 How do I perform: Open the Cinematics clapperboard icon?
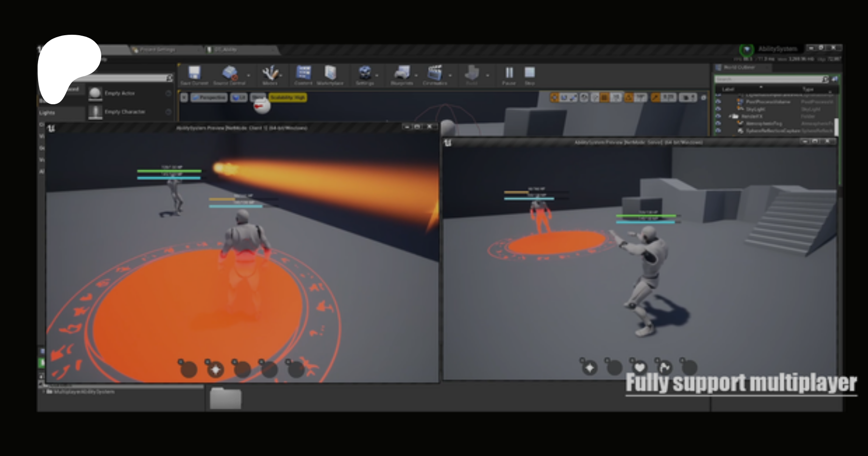[434, 74]
